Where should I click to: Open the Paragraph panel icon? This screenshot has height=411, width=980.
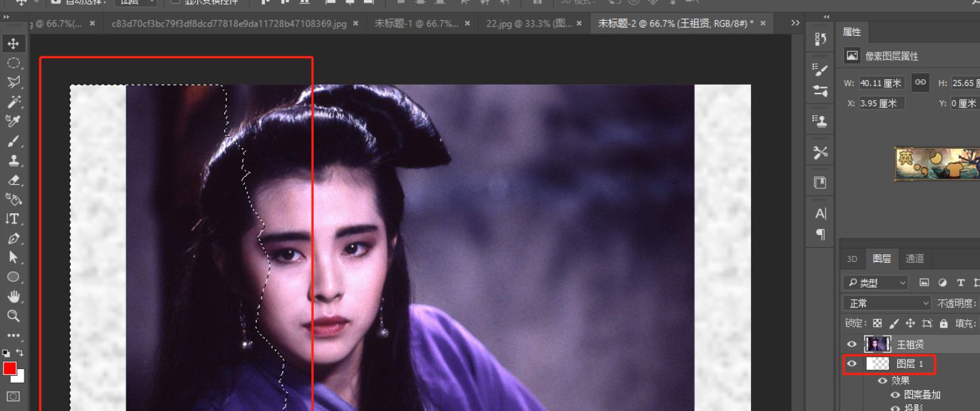point(820,234)
